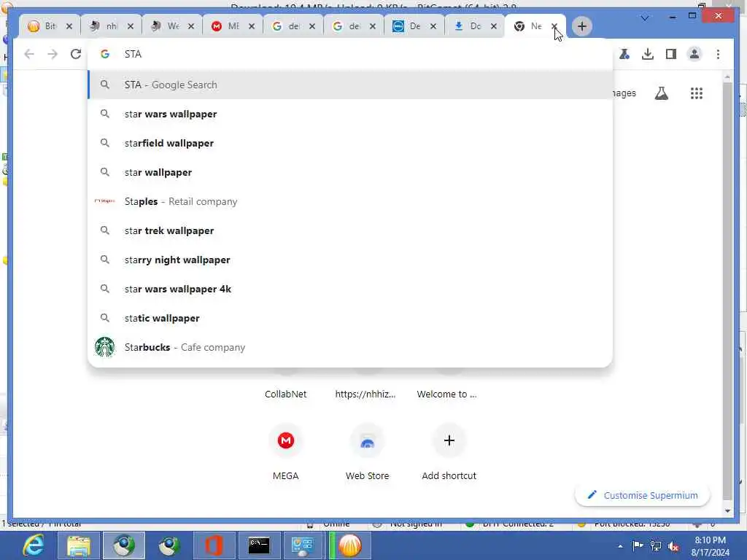Expand the tab search chevron
This screenshot has height=560, width=747.
[x=645, y=18]
